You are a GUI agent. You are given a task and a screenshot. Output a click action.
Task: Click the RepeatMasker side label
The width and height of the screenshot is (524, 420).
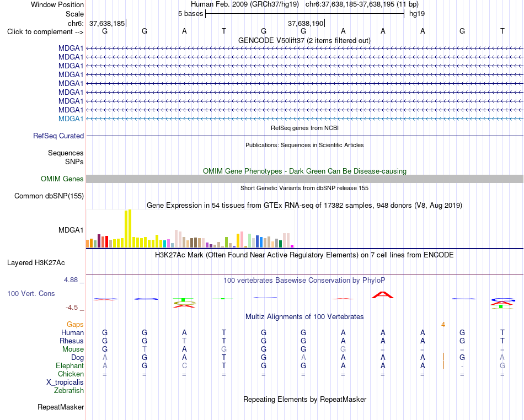coord(61,407)
